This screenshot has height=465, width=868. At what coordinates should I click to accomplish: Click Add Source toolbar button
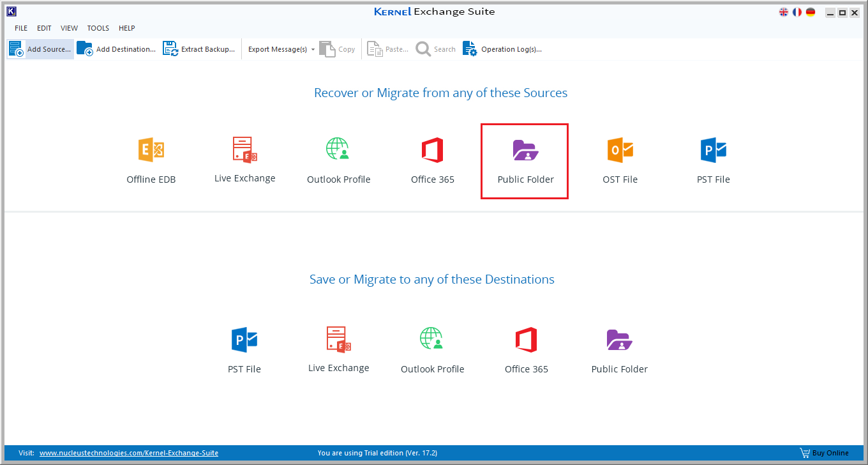pyautogui.click(x=40, y=49)
